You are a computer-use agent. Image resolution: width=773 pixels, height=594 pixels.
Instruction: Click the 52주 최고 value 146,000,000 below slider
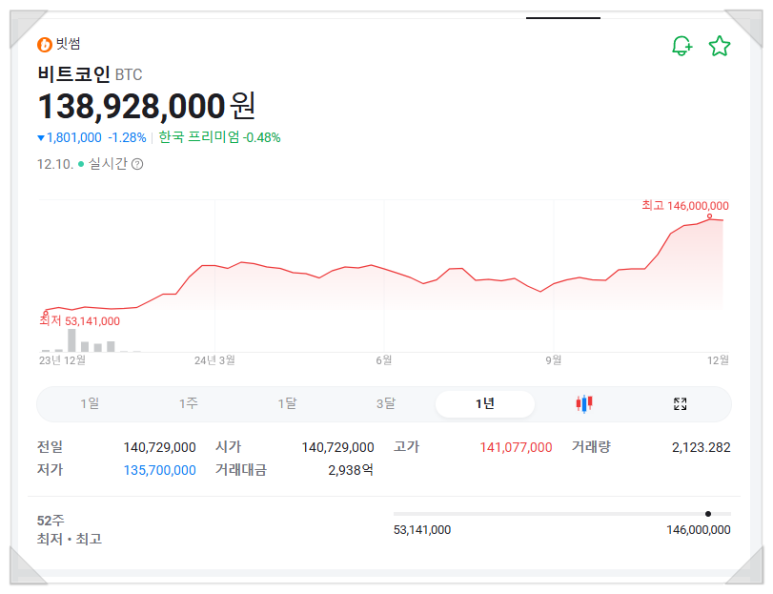pos(698,529)
